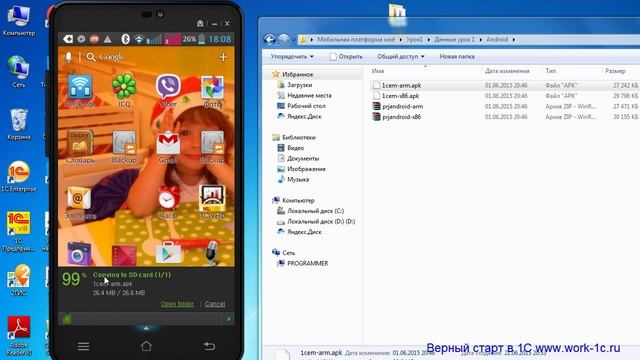Open the Компьютер desktop icon

click(x=19, y=20)
